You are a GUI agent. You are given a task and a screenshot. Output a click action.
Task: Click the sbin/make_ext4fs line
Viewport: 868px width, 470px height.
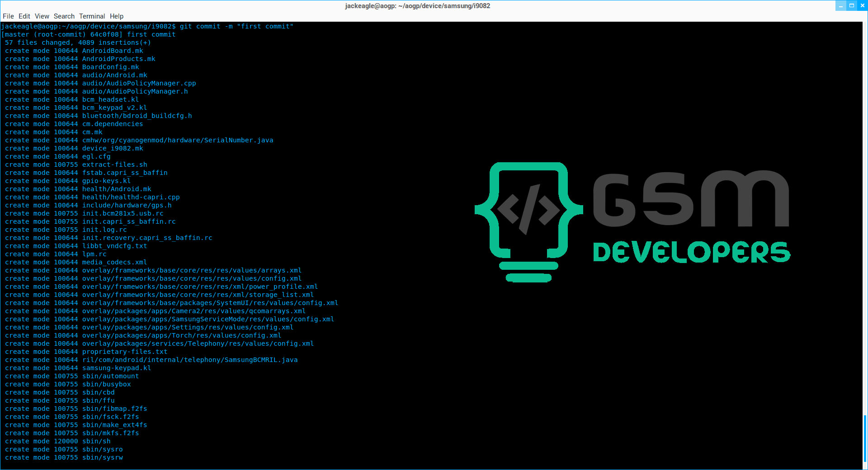[x=76, y=425]
